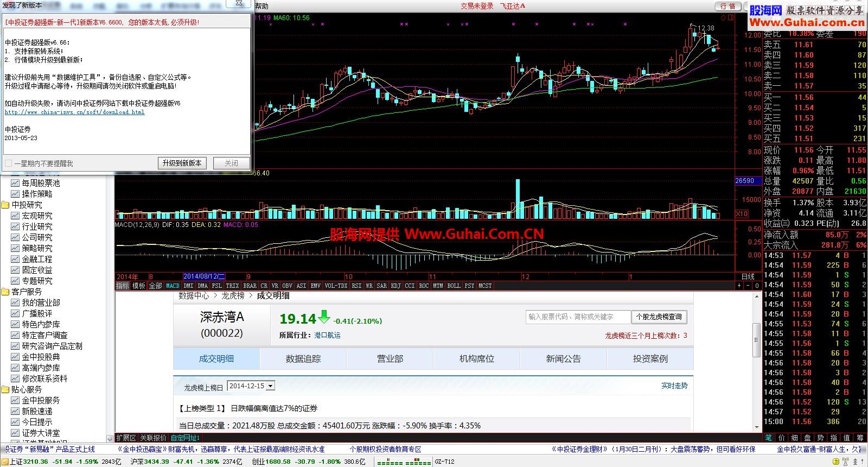Open 投资案例 tab on web page
The image size is (868, 467).
650,359
